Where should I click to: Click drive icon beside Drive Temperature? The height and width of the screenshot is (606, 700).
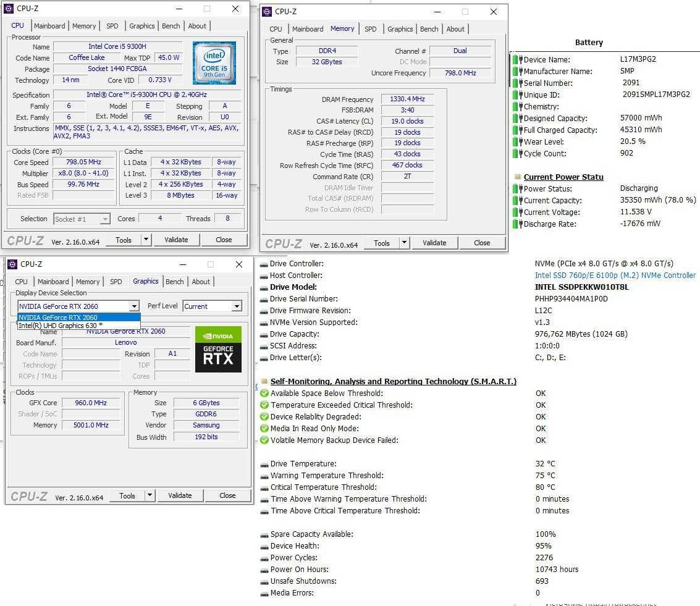pyautogui.click(x=264, y=465)
